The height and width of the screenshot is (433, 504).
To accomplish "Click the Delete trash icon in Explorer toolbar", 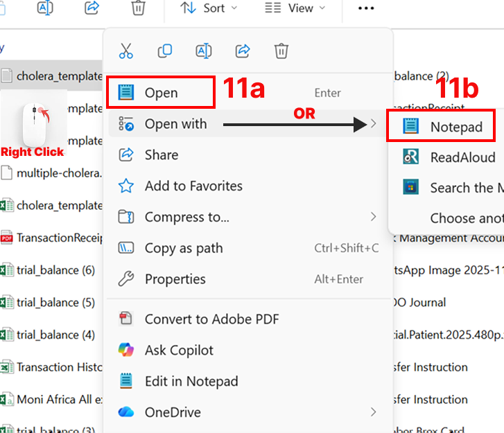I will coord(138,8).
